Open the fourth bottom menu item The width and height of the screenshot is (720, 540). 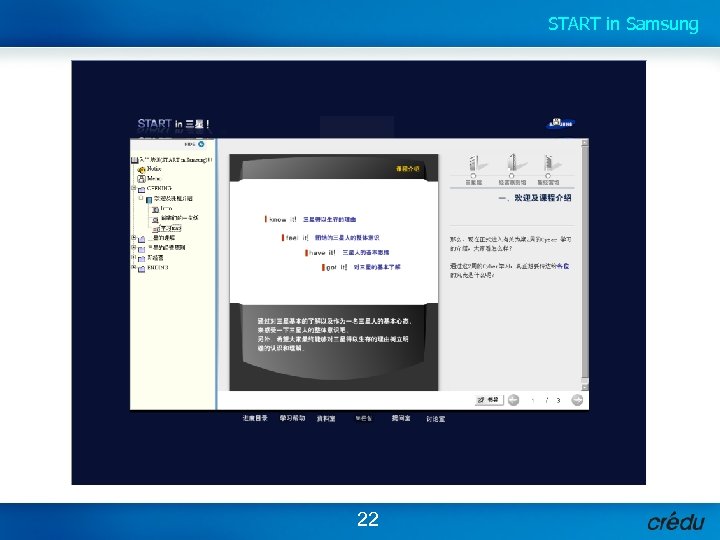tap(363, 418)
